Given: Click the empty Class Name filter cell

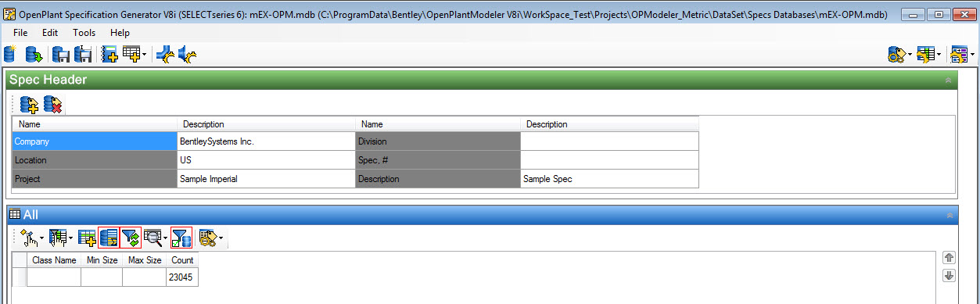Looking at the screenshot, I should pos(54,277).
